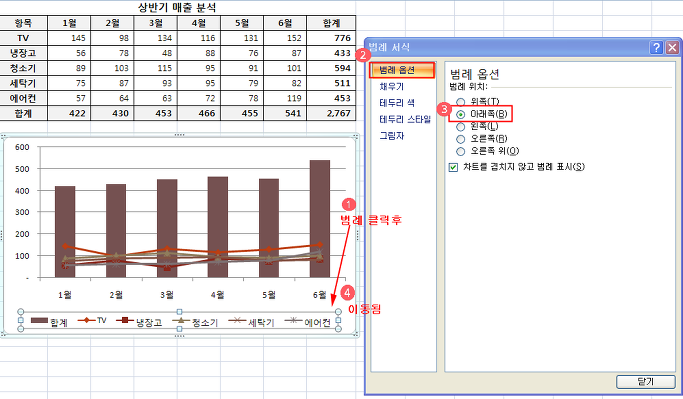683x399 pixels.
Task: Select 에어컨 legend entry in chart
Action: point(308,322)
